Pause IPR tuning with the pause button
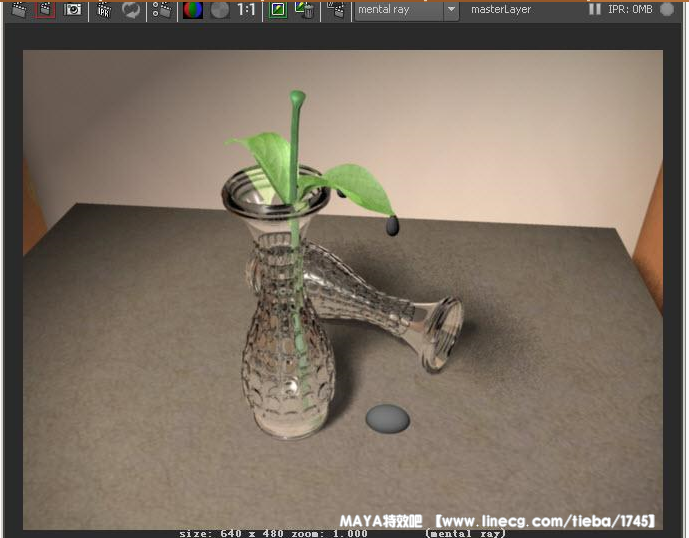This screenshot has height=538, width=689. pyautogui.click(x=595, y=10)
